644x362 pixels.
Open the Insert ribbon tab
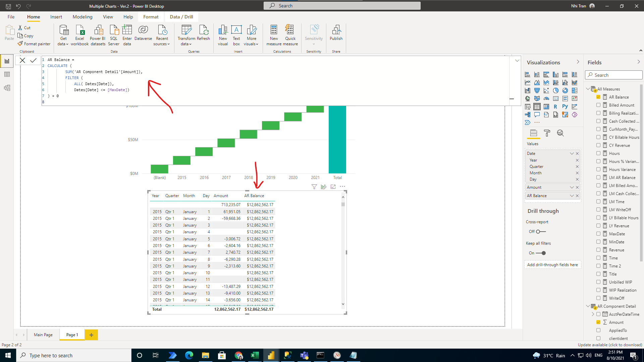56,17
